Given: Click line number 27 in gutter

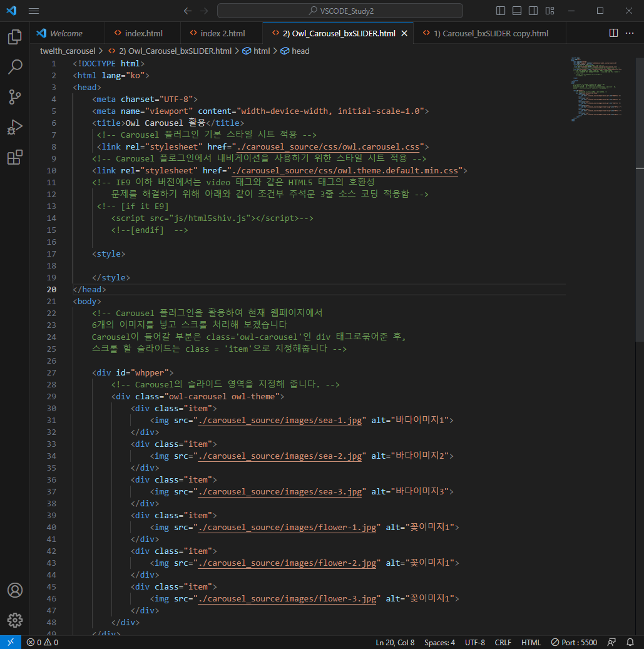Looking at the screenshot, I should 51,373.
